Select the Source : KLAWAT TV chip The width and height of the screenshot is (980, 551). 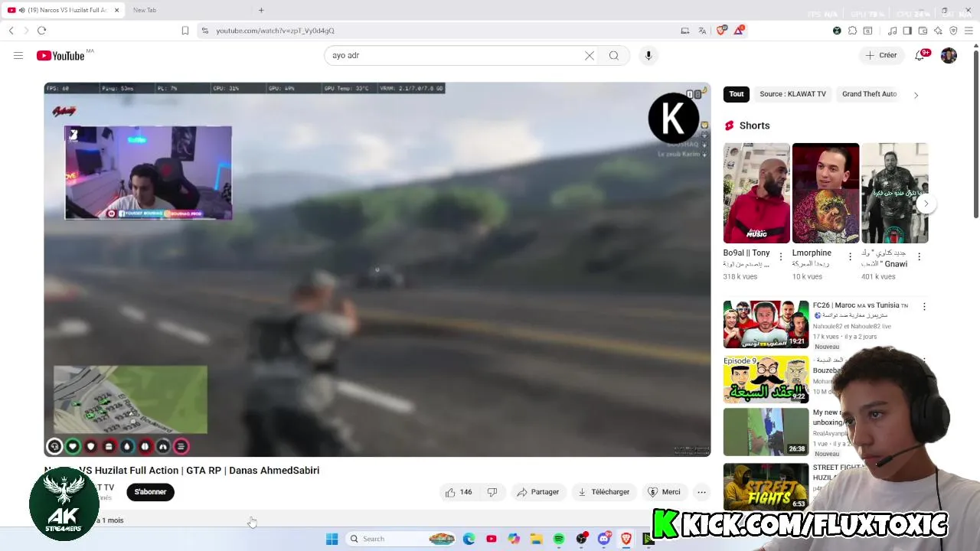click(x=792, y=94)
